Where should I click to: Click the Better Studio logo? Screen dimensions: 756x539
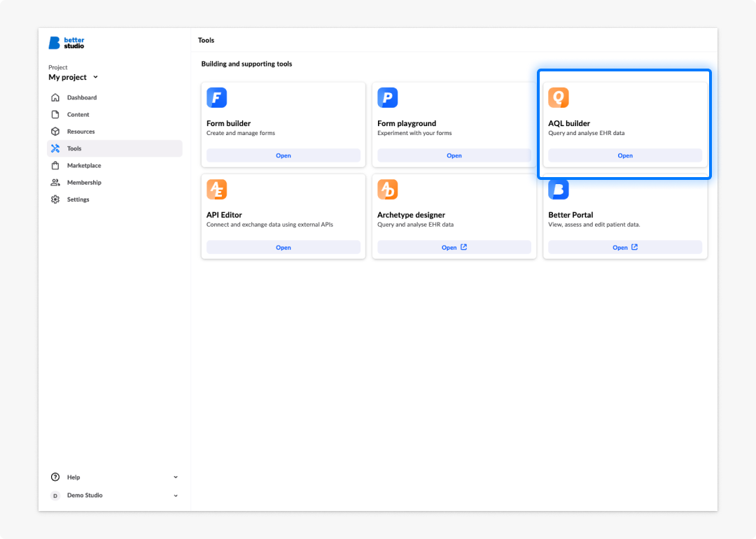[x=66, y=43]
